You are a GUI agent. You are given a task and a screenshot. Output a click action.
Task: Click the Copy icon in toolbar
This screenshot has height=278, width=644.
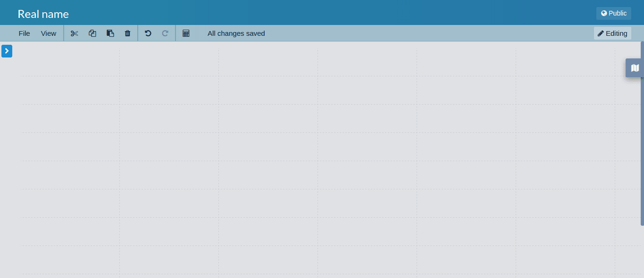click(x=92, y=33)
